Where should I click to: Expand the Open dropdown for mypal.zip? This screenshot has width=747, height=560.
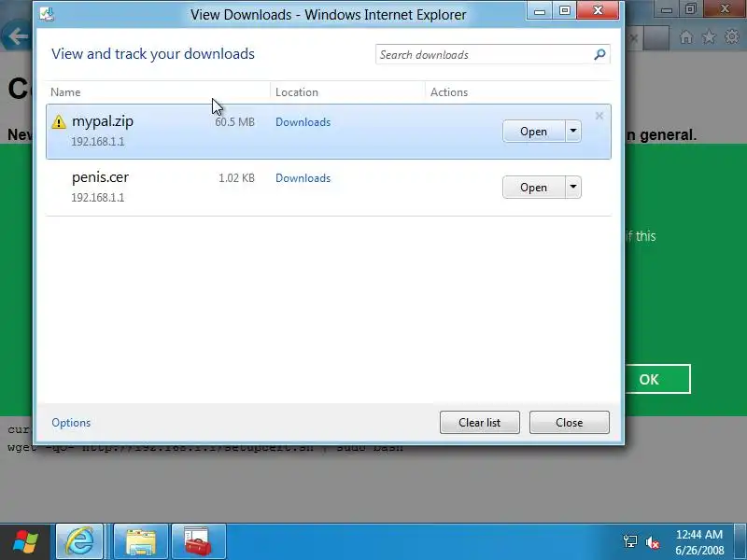(x=573, y=131)
